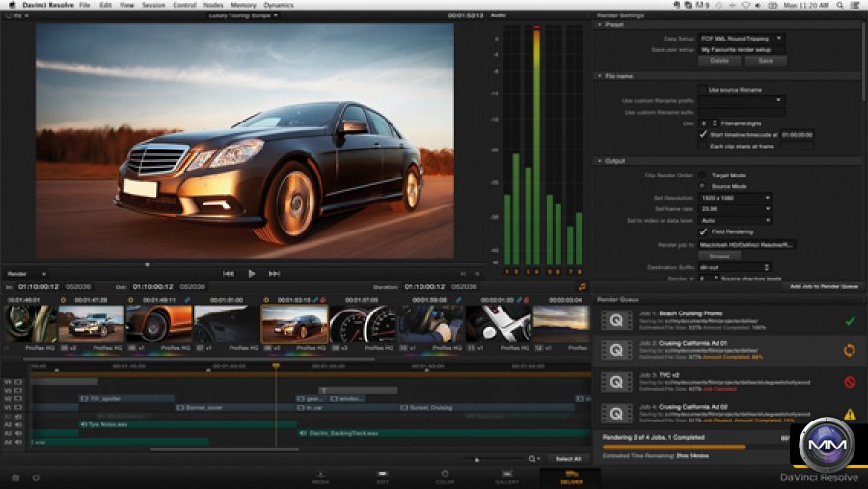Open the Easy Setup dropdown
Viewport: 868px width, 489px height.
(740, 38)
